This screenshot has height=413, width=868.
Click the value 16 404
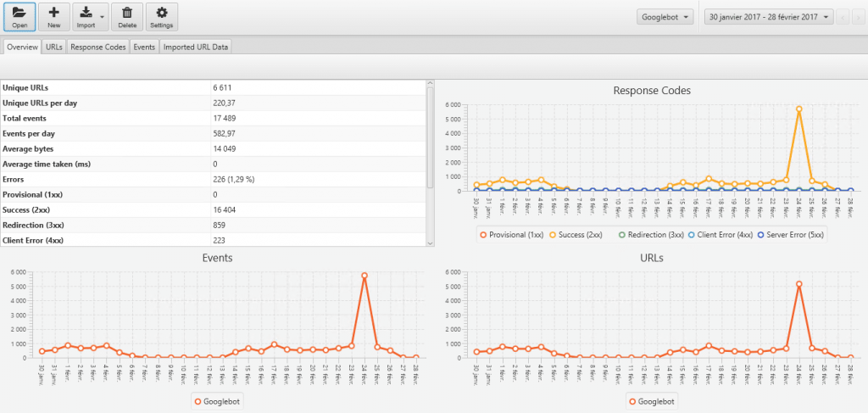coord(223,209)
